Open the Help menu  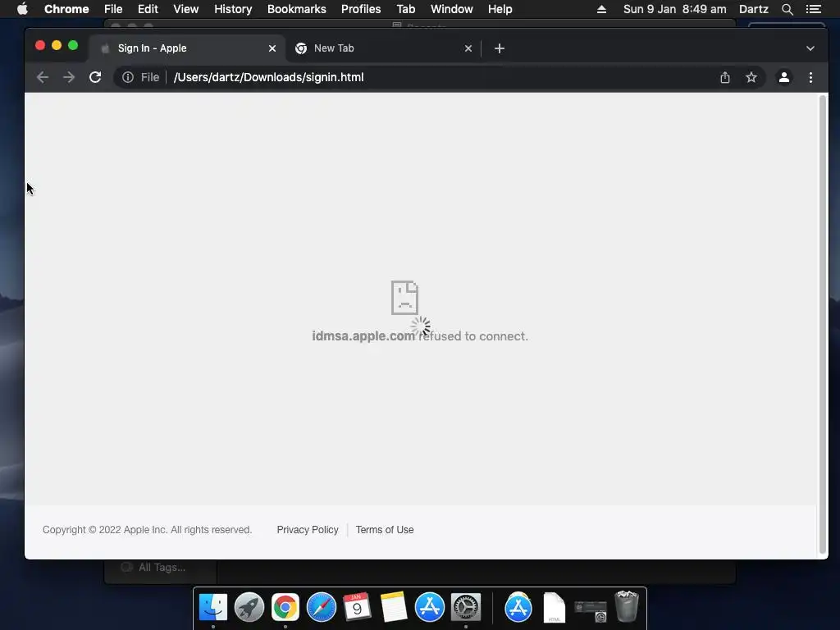coord(500,9)
